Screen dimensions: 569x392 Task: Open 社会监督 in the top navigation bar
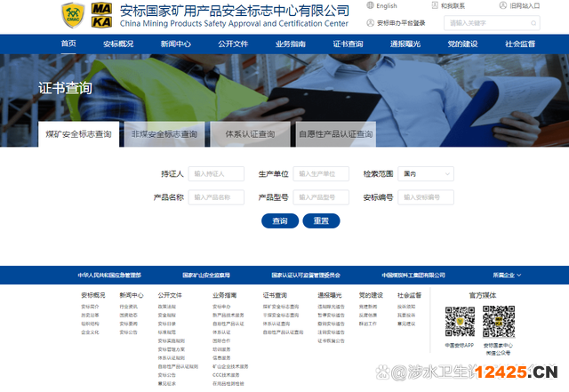click(520, 44)
